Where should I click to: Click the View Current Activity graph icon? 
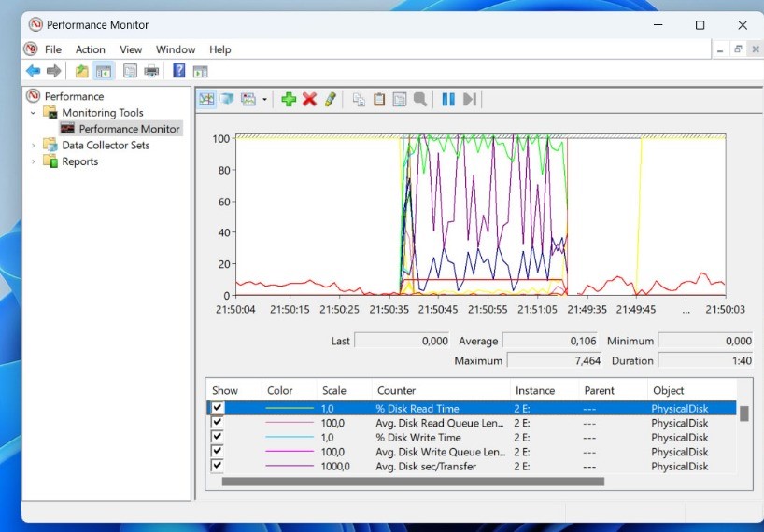[206, 99]
